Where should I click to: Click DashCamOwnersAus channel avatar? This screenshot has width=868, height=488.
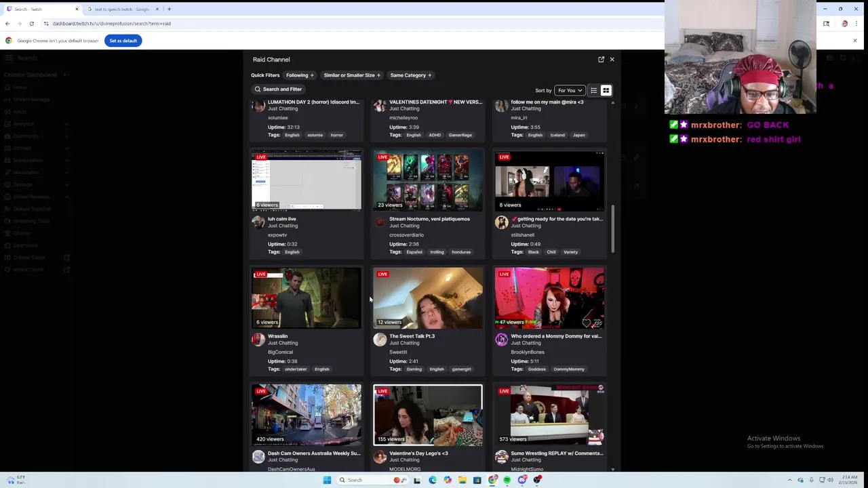(x=258, y=457)
